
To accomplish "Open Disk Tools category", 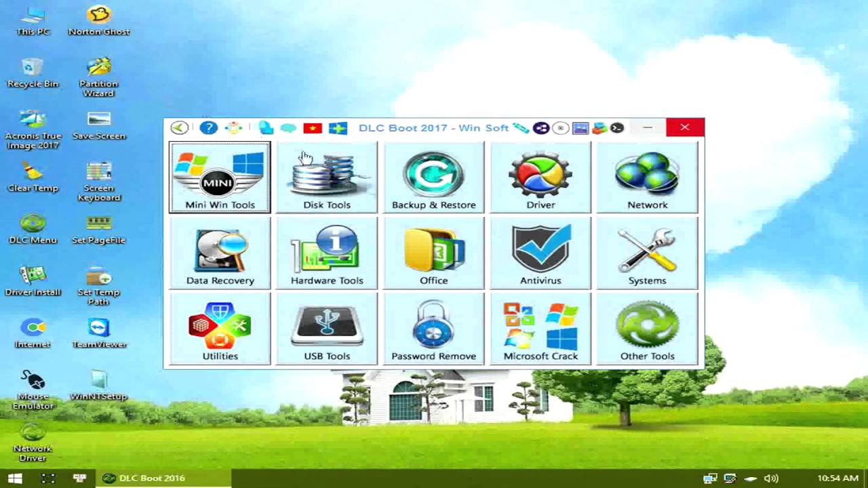I will [x=327, y=178].
